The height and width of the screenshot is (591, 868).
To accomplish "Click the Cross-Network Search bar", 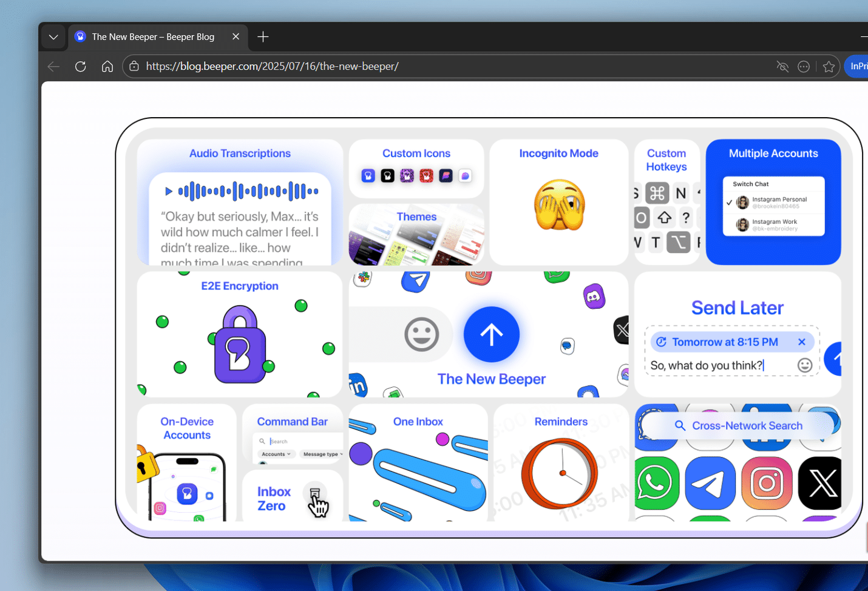I will point(738,426).
